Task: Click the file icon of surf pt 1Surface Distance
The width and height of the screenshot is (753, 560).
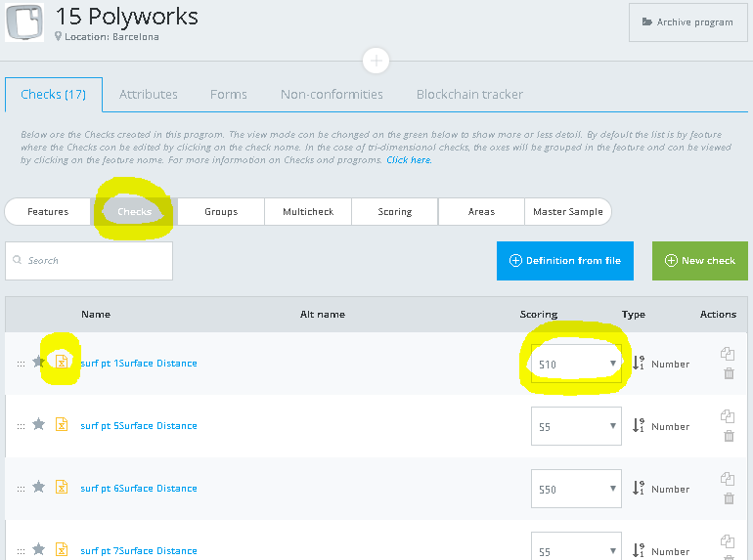Action: (x=62, y=362)
